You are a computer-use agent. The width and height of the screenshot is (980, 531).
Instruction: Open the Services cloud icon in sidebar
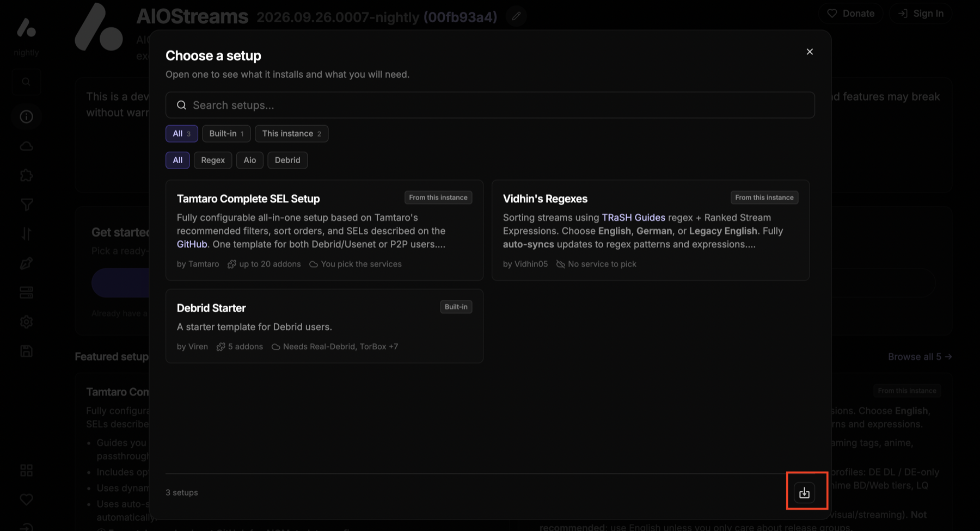coord(26,146)
